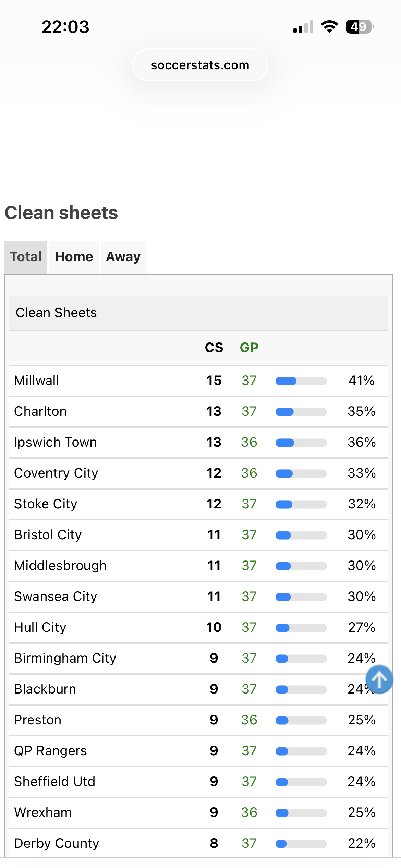The image size is (401, 868).
Task: Tap the soccerstats.com address bar
Action: click(200, 65)
